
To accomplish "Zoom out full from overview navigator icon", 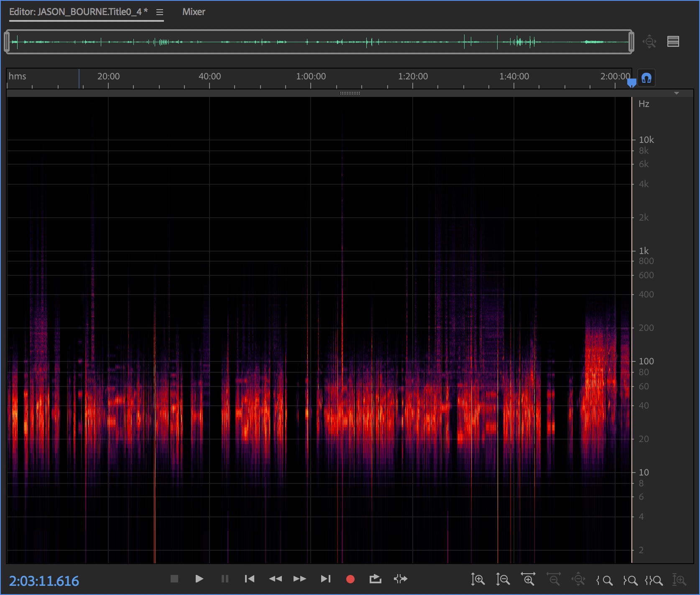I will (x=649, y=41).
